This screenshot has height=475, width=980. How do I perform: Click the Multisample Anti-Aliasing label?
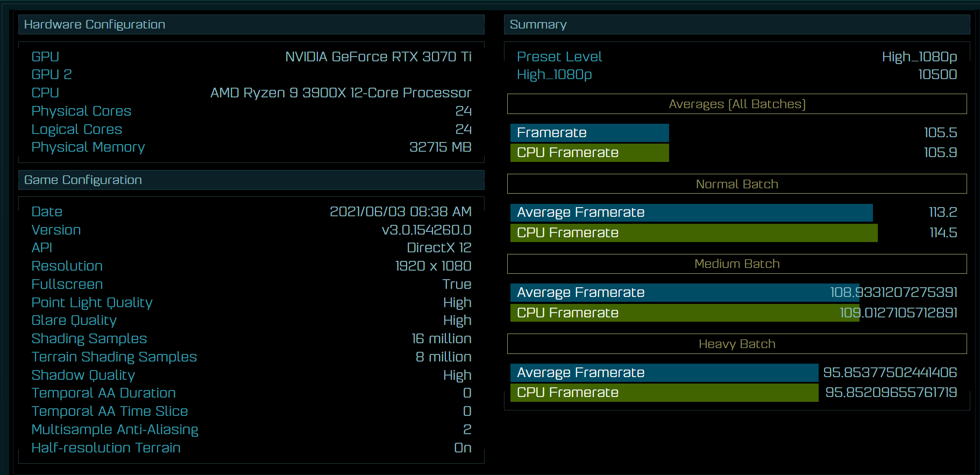tap(115, 430)
